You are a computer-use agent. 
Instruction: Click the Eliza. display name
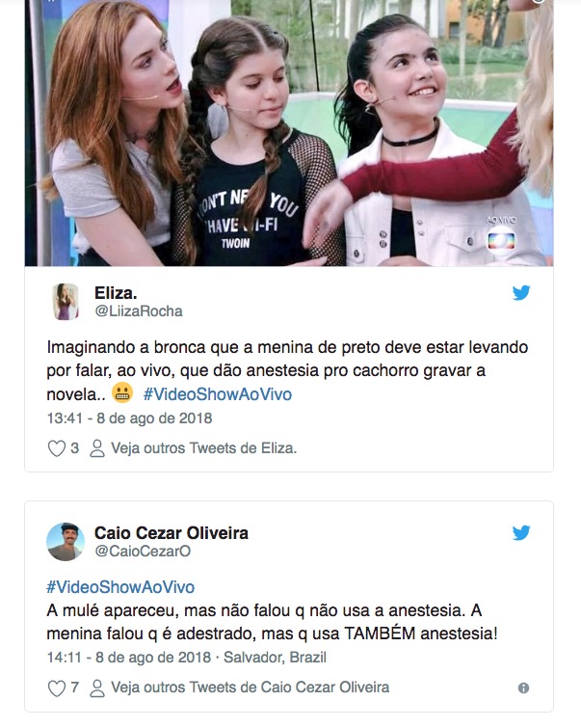116,293
